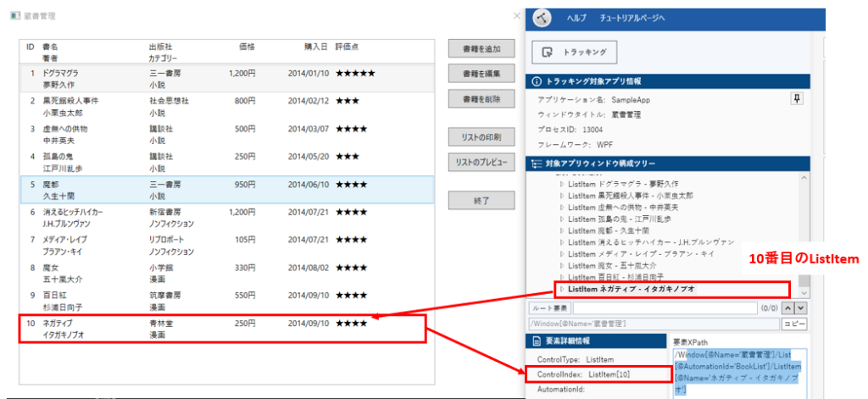The height and width of the screenshot is (399, 868).
Task: Click the info icon beside トラッキング対象アプリ情報
Action: point(536,81)
